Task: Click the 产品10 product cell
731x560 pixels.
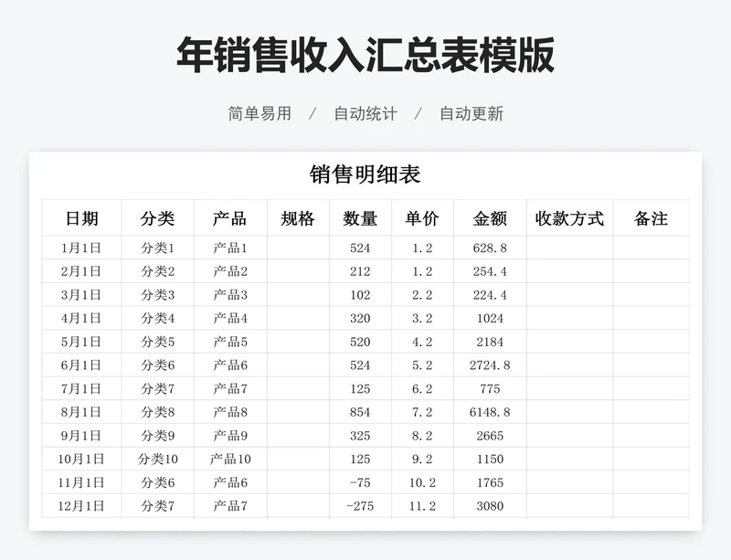Action: click(x=230, y=459)
